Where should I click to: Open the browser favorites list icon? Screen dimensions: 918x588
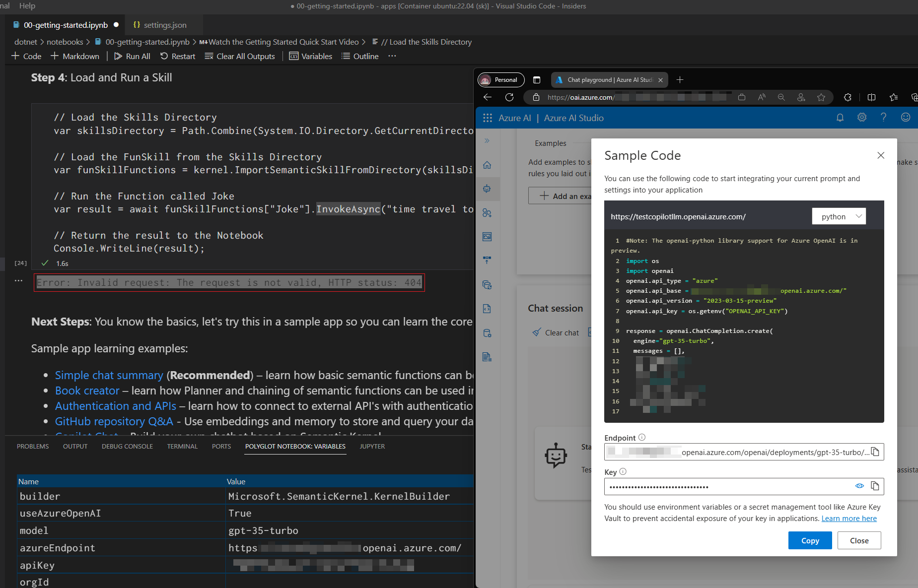[894, 97]
